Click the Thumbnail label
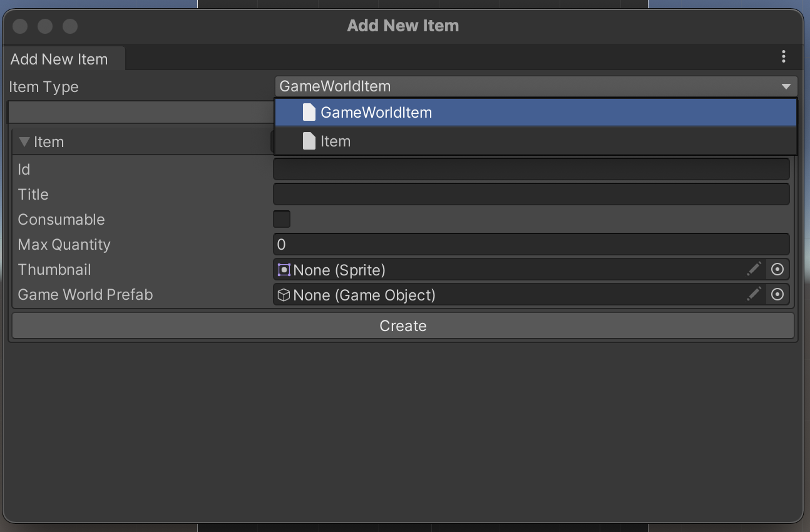 coord(54,269)
